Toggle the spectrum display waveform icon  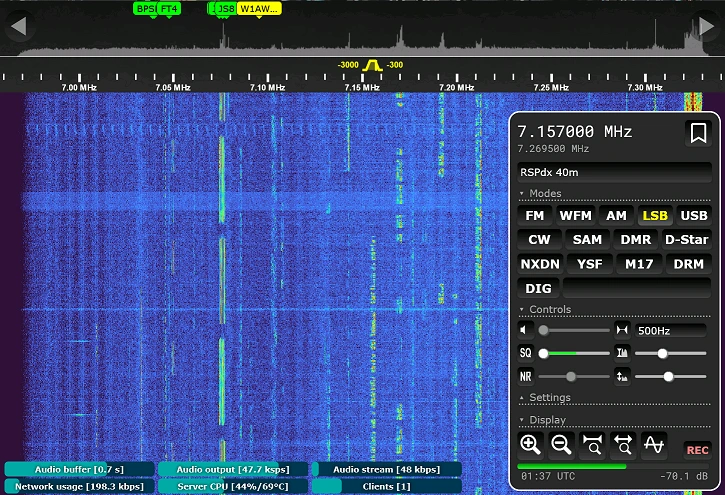pos(654,445)
